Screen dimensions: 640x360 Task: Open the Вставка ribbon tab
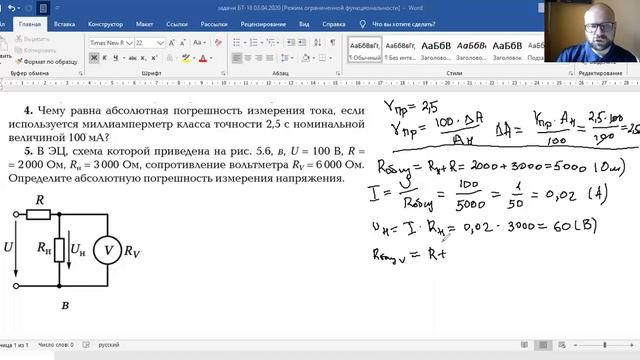click(x=64, y=24)
